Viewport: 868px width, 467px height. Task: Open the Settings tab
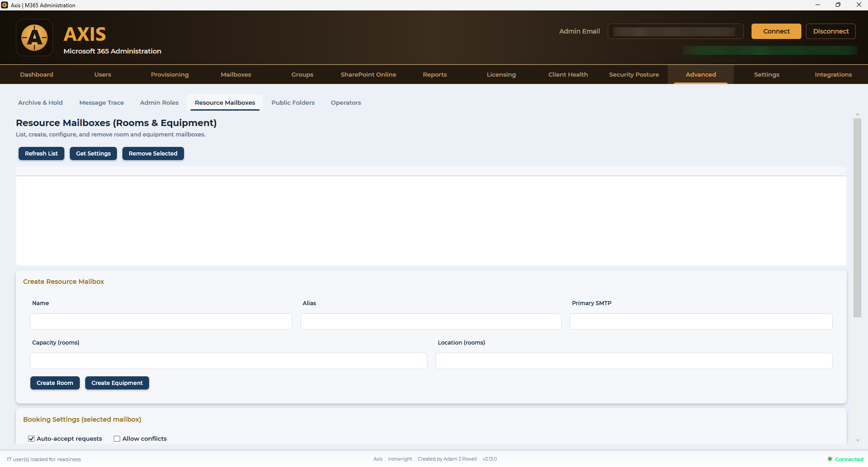tap(767, 74)
